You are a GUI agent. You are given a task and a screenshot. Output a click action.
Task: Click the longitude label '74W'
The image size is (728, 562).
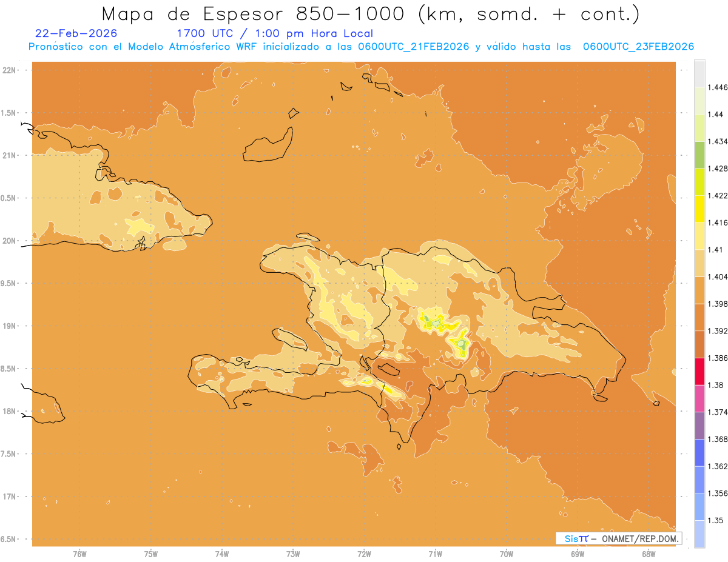(x=222, y=554)
